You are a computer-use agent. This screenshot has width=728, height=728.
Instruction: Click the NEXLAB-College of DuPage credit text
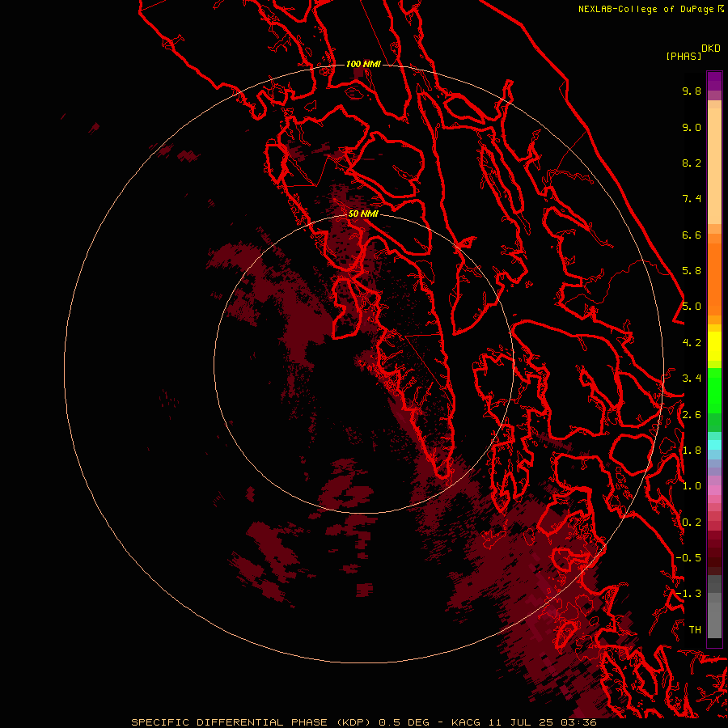click(645, 9)
